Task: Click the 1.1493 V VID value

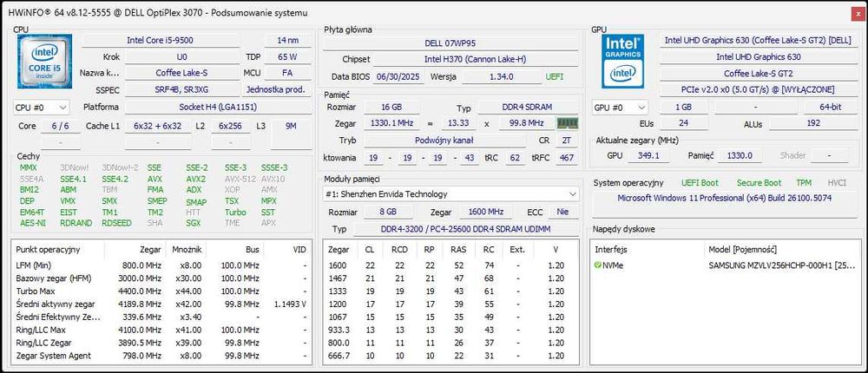Action: (x=290, y=304)
